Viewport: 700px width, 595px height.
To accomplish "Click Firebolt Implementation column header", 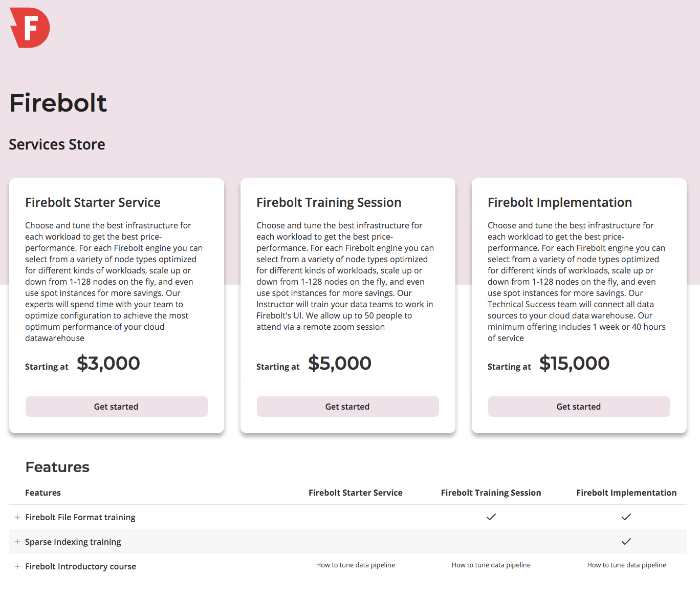I will coord(626,493).
